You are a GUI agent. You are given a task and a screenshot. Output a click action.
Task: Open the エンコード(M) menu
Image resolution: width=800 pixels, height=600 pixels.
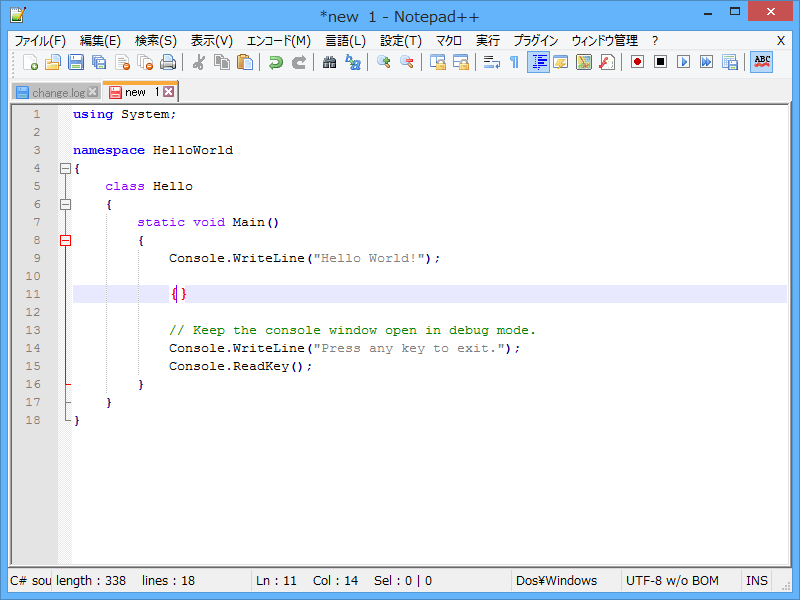278,41
